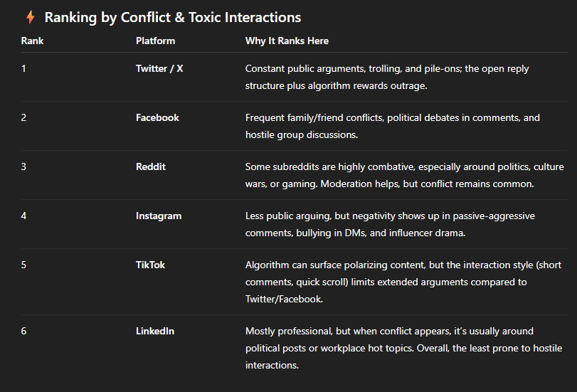This screenshot has width=577, height=392.
Task: Click rank number 2 cell
Action: pyautogui.click(x=24, y=117)
